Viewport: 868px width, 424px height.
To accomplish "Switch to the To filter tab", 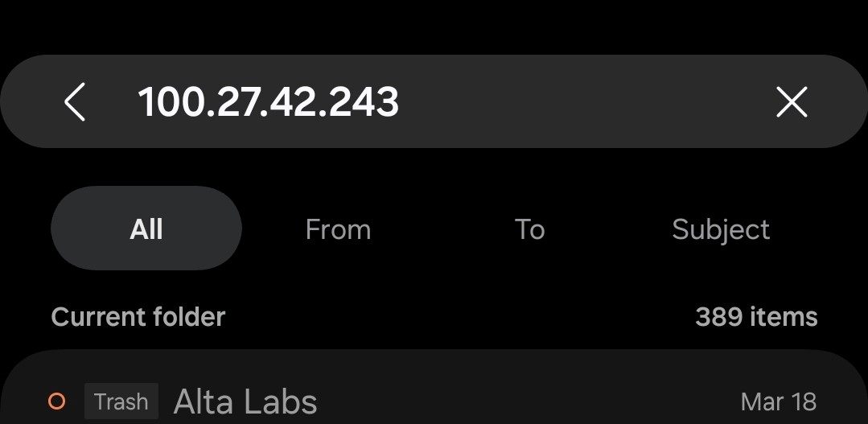I will coord(530,228).
